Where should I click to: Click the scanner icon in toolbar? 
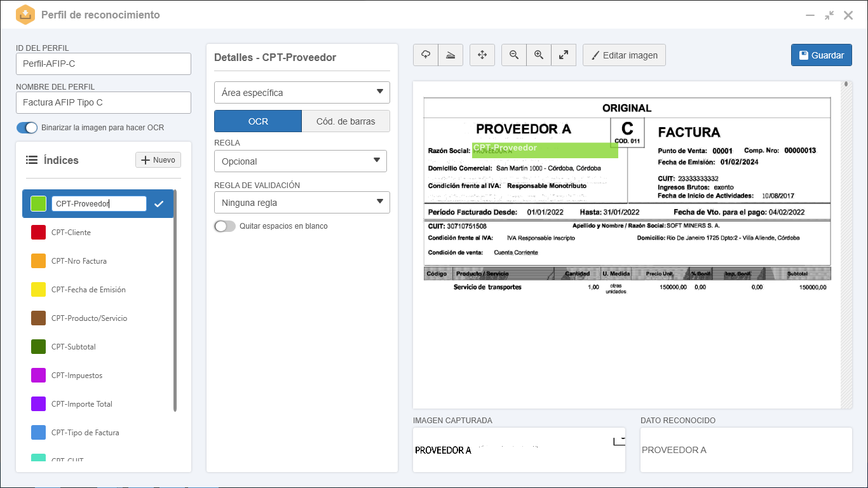(x=451, y=55)
